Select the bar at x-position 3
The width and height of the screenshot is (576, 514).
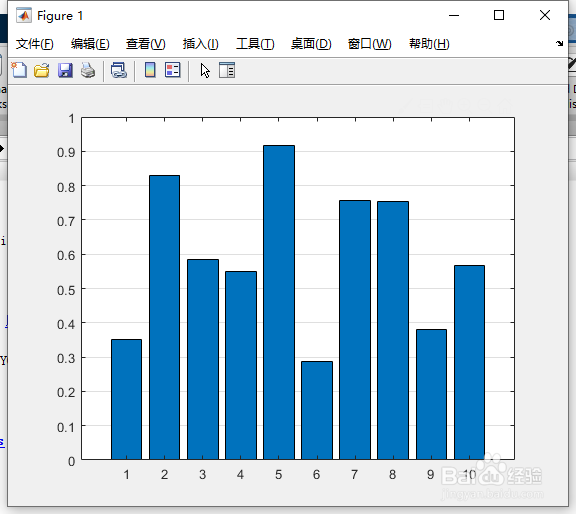click(x=203, y=359)
